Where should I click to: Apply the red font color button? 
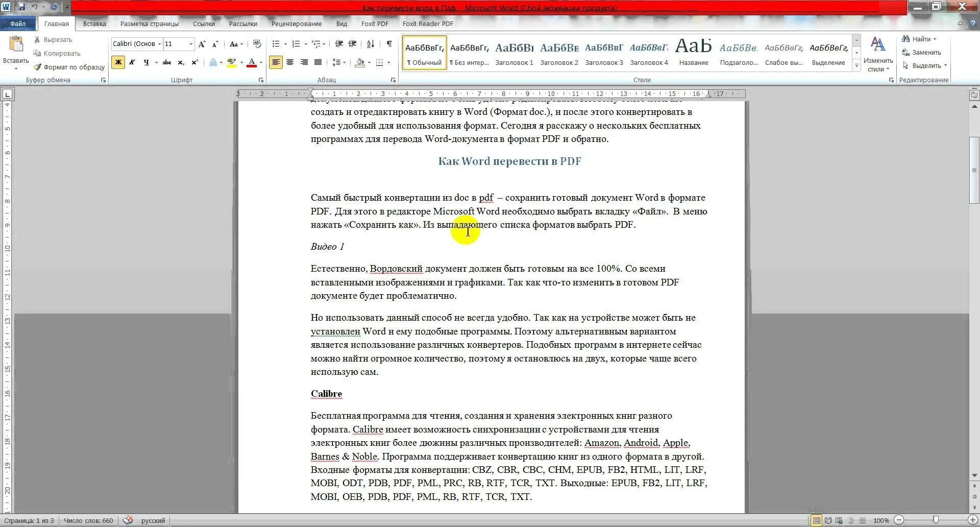click(x=252, y=62)
